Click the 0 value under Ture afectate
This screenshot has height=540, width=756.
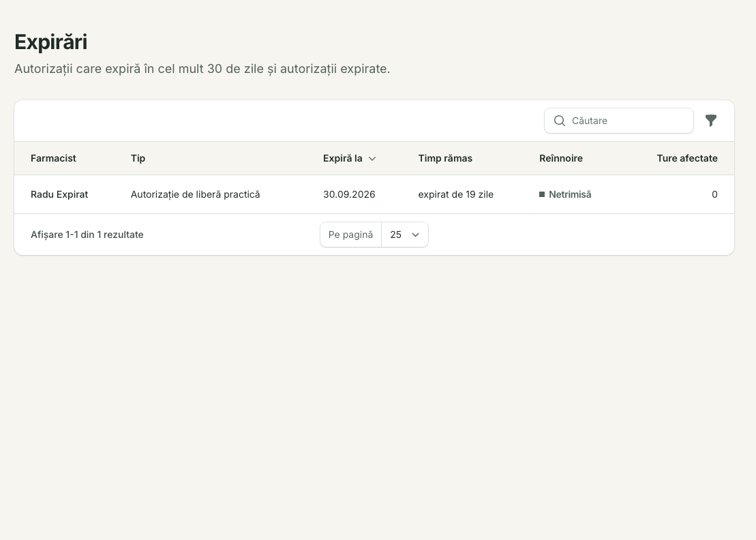tap(714, 194)
